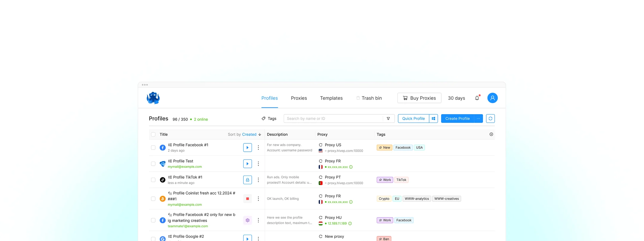Image resolution: width=644 pixels, height=241 pixels.
Task: Click the purple Work tag on TikTok row
Action: (385, 180)
